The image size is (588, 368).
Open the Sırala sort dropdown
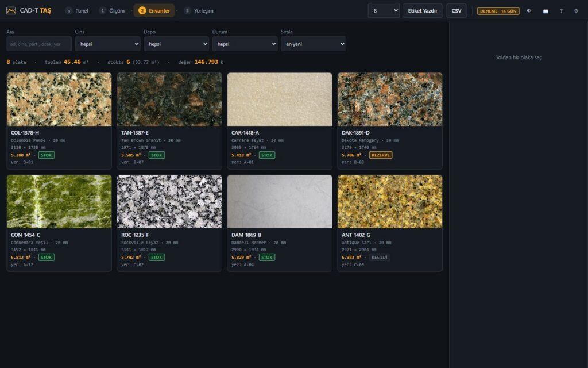314,44
